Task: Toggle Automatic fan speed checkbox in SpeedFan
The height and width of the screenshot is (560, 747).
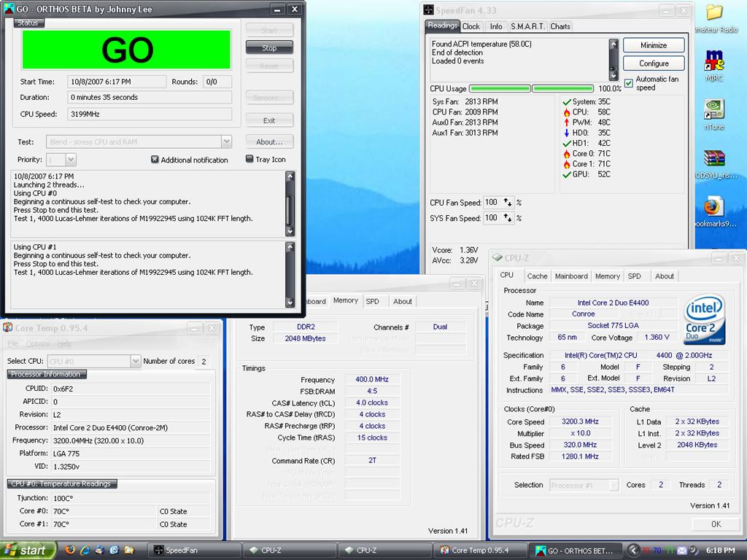Action: point(629,83)
